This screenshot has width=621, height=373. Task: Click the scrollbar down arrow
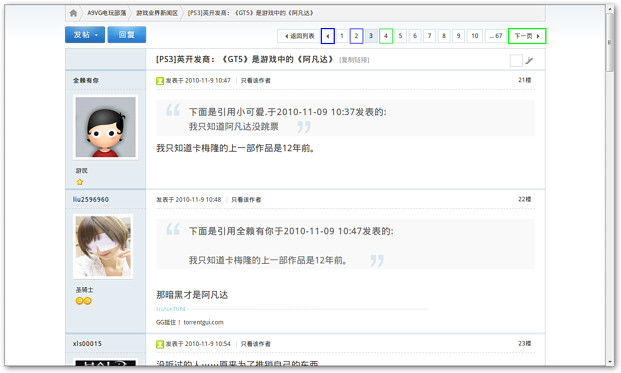(610, 362)
